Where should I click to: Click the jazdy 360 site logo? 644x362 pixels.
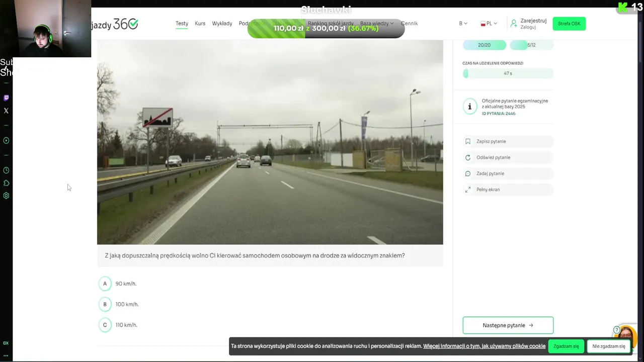115,24
